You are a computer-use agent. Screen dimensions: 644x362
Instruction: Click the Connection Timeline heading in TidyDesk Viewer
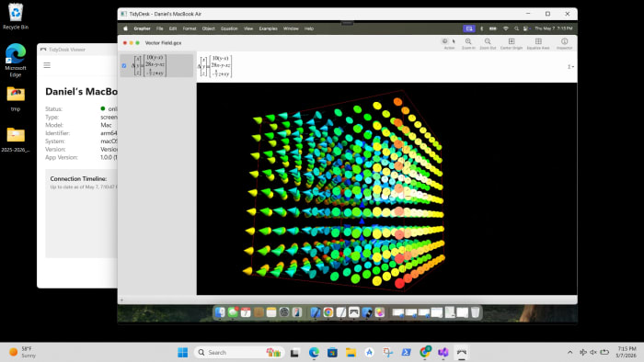pos(78,179)
